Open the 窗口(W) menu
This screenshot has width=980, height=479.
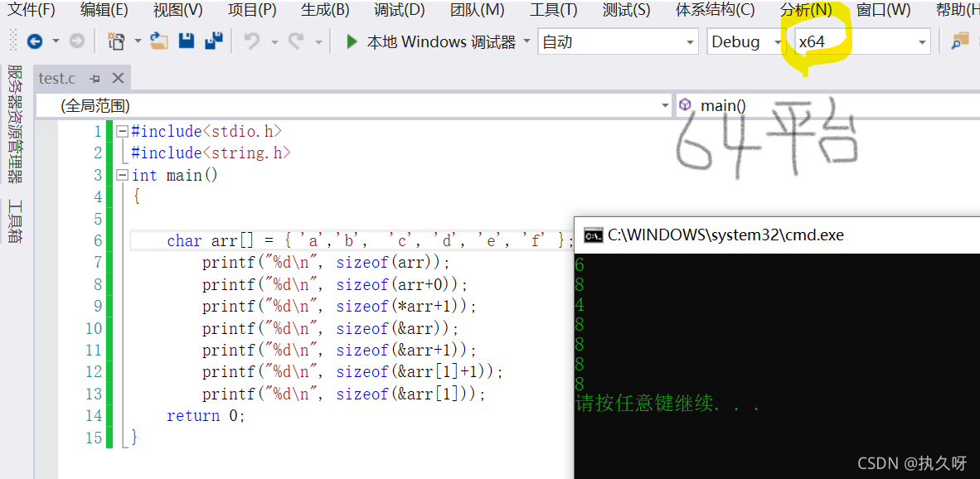pyautogui.click(x=883, y=9)
